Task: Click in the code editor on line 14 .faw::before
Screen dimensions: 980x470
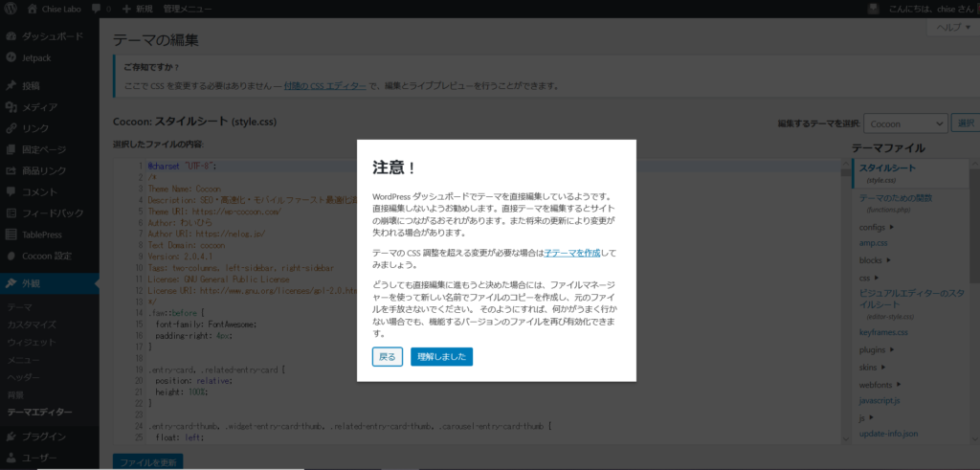Action: coord(177,313)
